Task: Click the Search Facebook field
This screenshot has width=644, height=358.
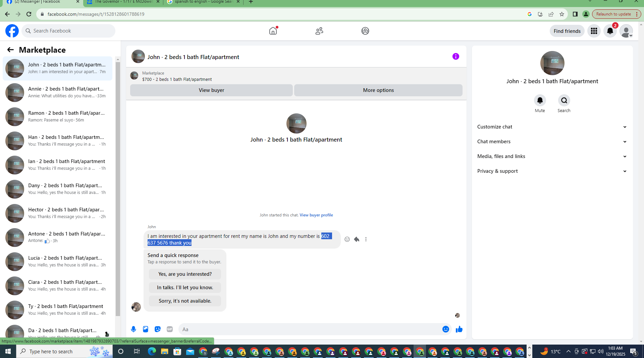Action: [68, 31]
